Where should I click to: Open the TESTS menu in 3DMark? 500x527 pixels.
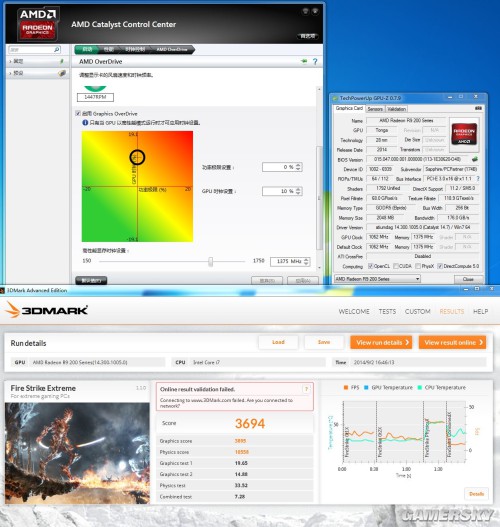click(x=387, y=312)
